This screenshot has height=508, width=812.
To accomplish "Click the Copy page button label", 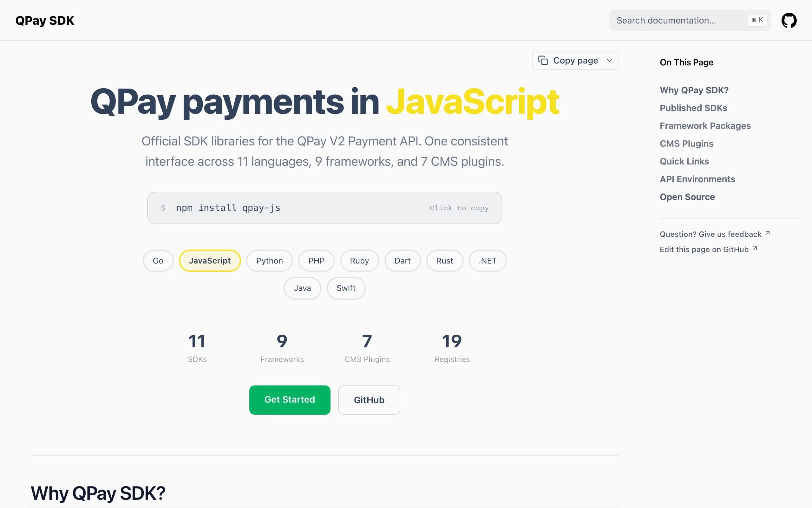I will pyautogui.click(x=575, y=60).
